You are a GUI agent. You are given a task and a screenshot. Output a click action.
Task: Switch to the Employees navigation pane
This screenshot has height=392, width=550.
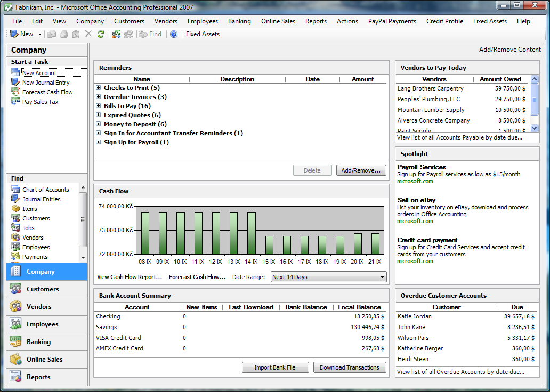click(47, 324)
